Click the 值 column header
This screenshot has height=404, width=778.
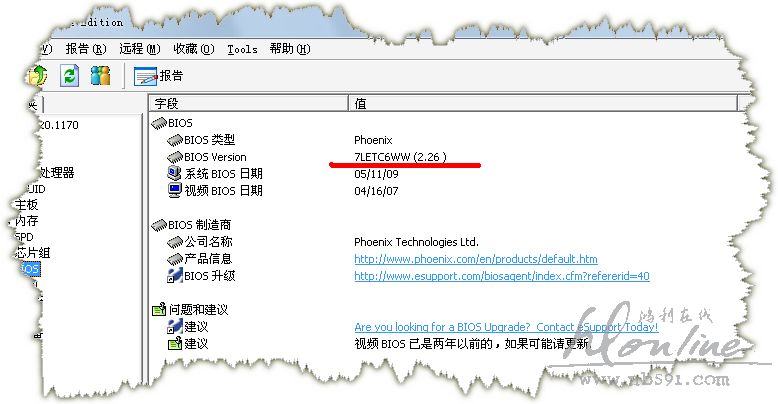(543, 103)
